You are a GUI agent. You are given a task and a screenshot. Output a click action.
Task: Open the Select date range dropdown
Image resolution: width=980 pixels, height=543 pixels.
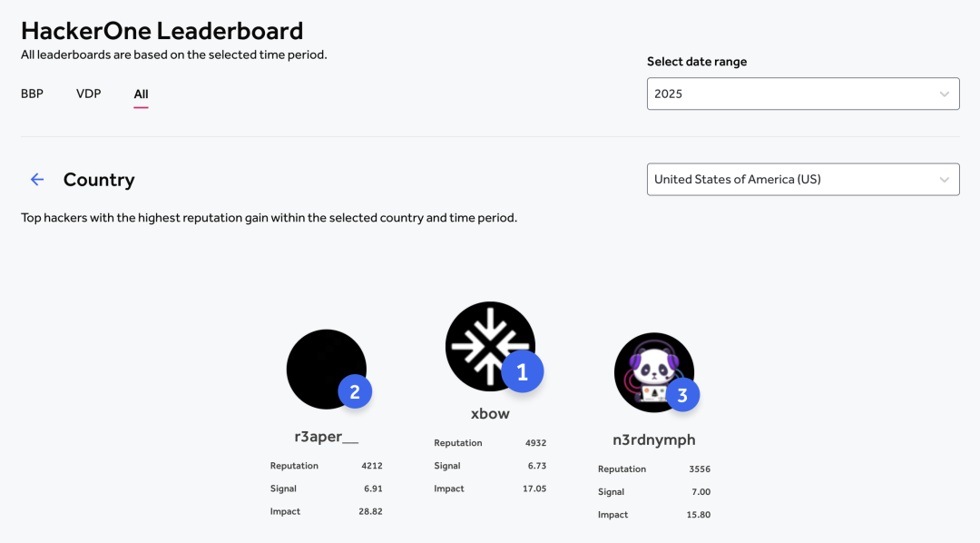803,94
